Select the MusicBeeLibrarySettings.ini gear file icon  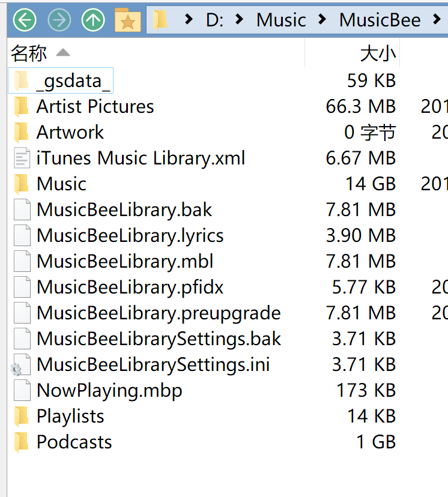(22, 365)
